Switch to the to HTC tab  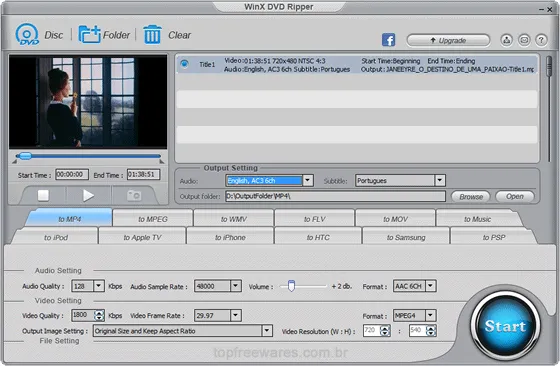(x=318, y=237)
